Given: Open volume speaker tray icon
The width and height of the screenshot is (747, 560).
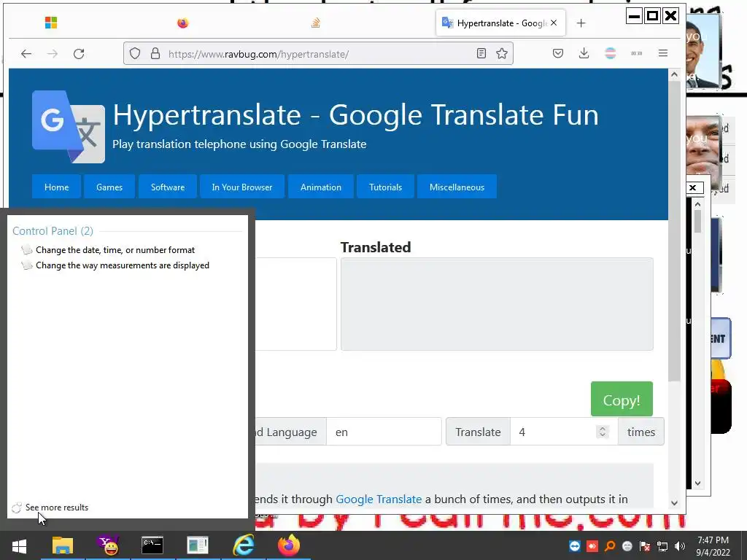Looking at the screenshot, I should point(680,546).
